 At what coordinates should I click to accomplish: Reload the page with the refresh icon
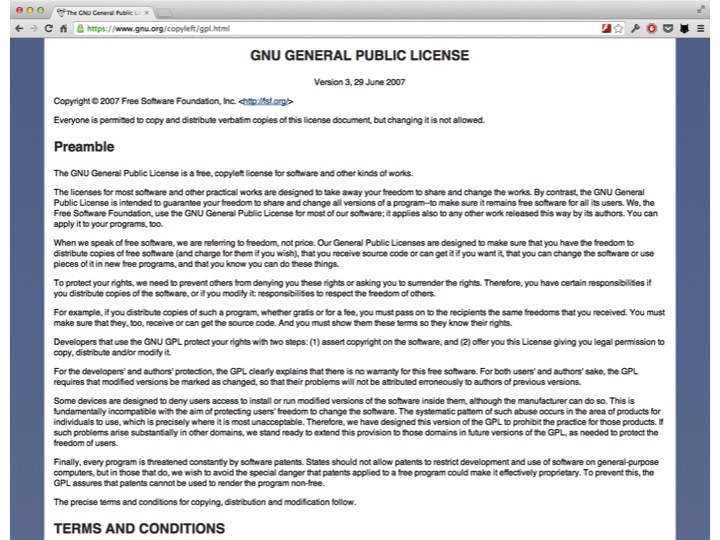click(48, 28)
